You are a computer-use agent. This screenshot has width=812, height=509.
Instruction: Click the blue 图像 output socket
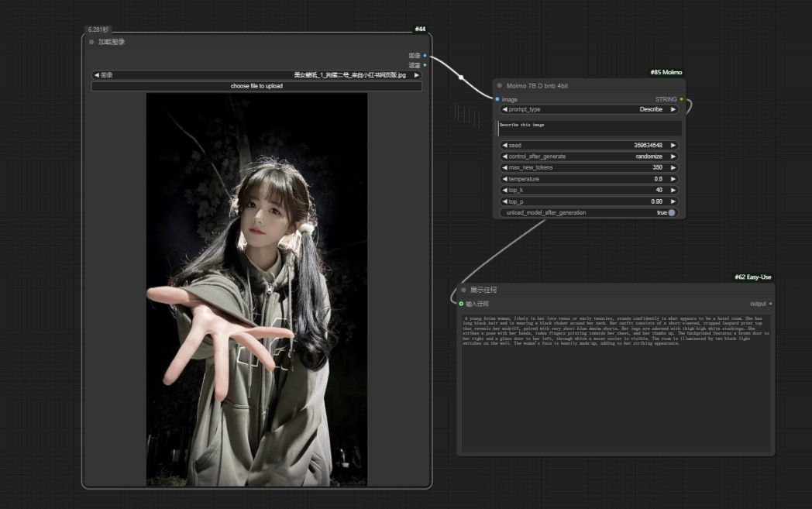(x=425, y=56)
